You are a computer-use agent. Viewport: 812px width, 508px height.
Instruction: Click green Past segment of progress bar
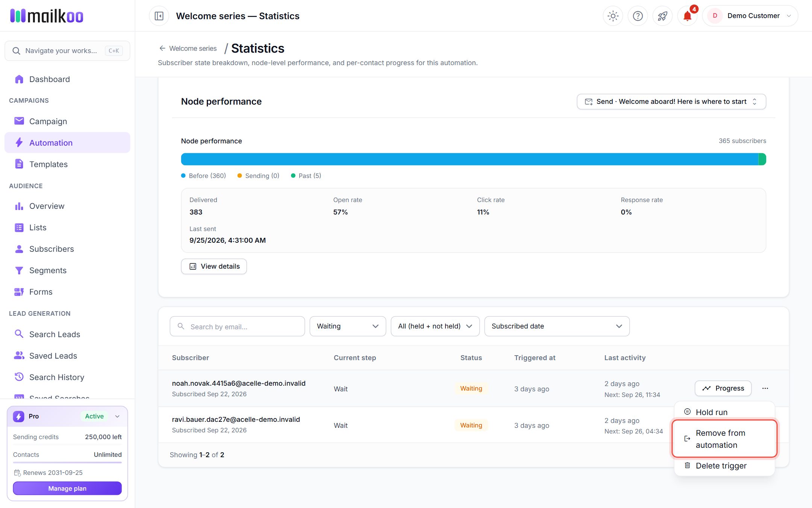pos(762,159)
